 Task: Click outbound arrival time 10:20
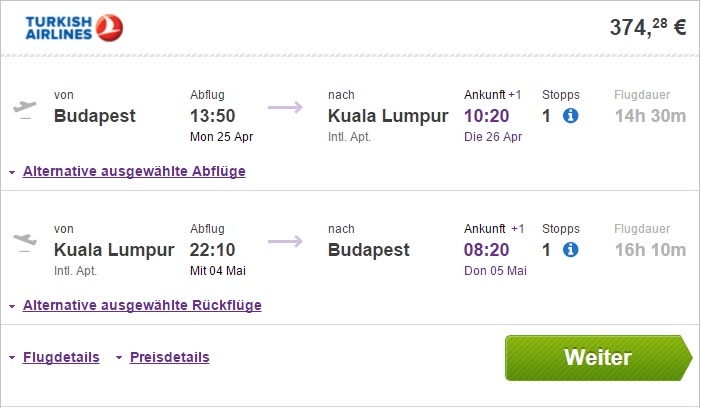[489, 116]
